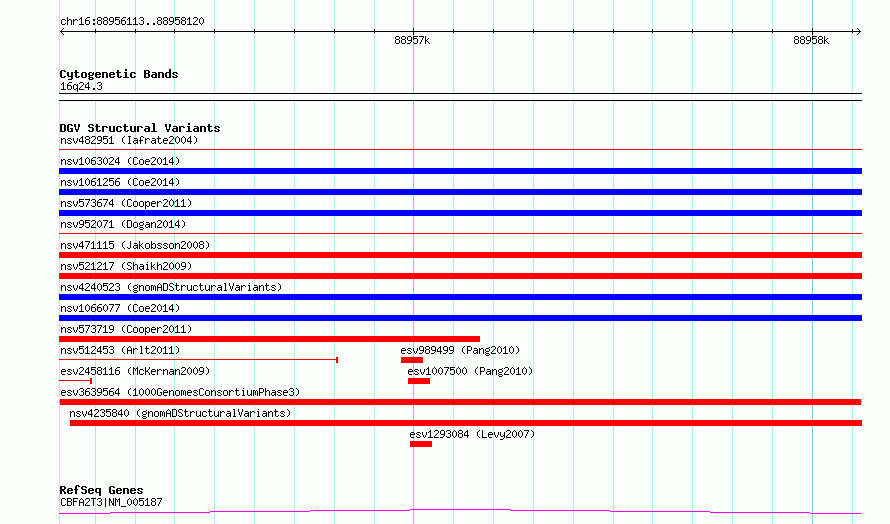Click the short red bar under esv1293084
Viewport: 890px width, 524px height.
point(421,444)
